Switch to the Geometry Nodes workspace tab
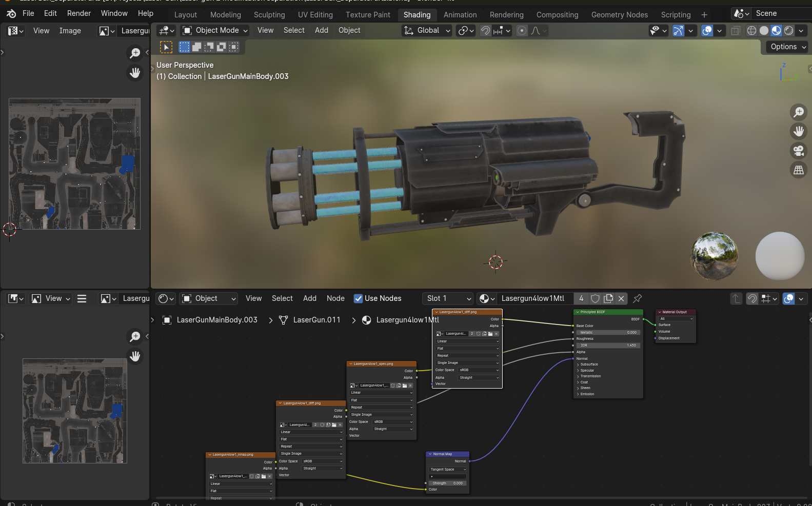The height and width of the screenshot is (506, 812). coord(619,15)
